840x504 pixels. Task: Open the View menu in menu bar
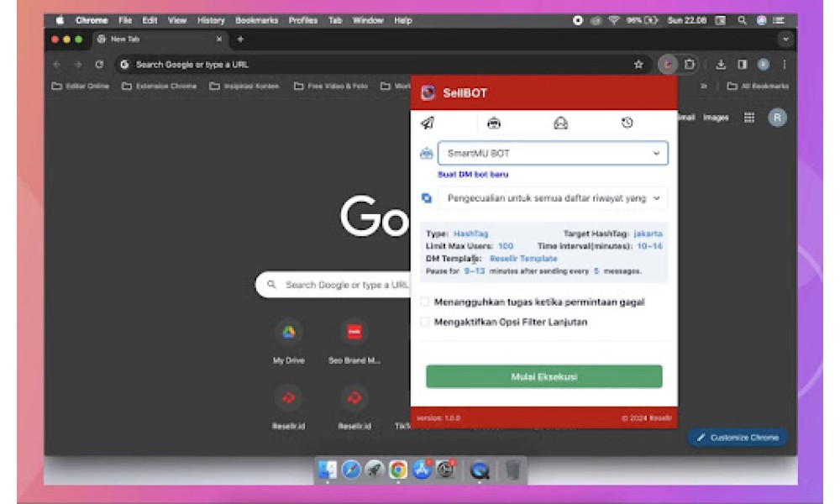176,20
